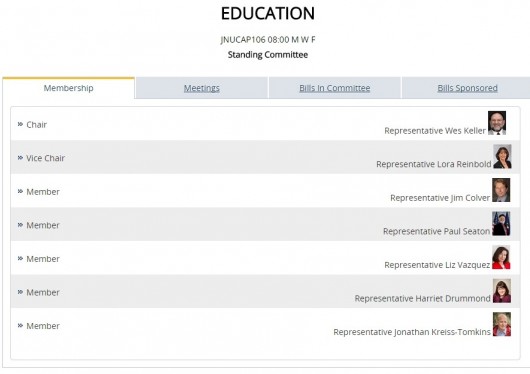
Task: Open Representative Harriet Drummond's name link
Action: click(x=423, y=299)
